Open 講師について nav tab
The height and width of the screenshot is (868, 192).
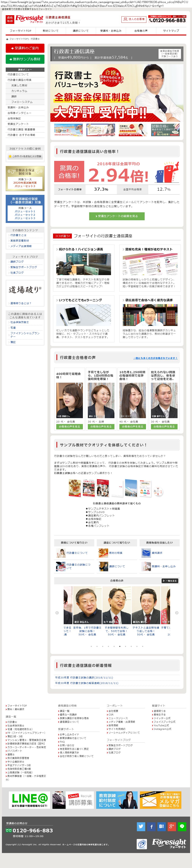pos(81,31)
